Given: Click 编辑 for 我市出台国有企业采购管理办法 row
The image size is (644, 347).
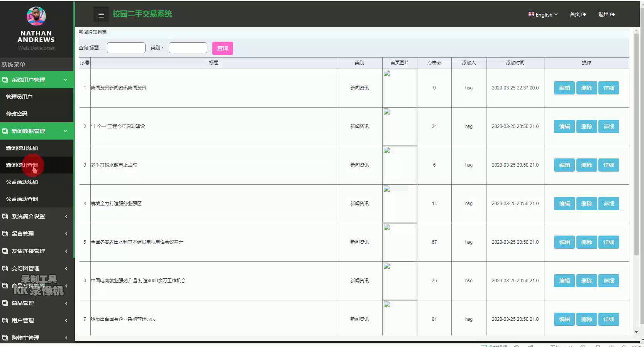Looking at the screenshot, I should pyautogui.click(x=564, y=319).
